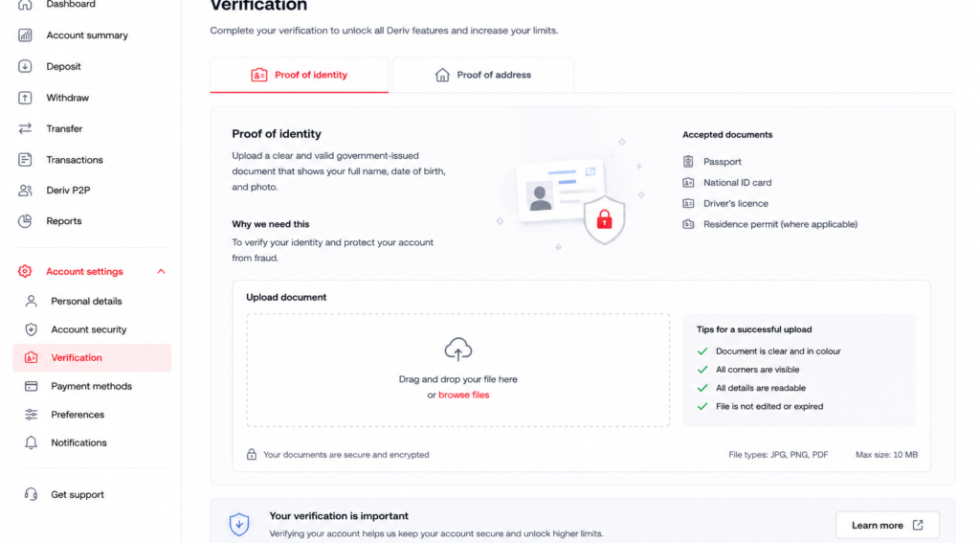Go to Payment methods
The height and width of the screenshot is (543, 980).
click(x=92, y=386)
